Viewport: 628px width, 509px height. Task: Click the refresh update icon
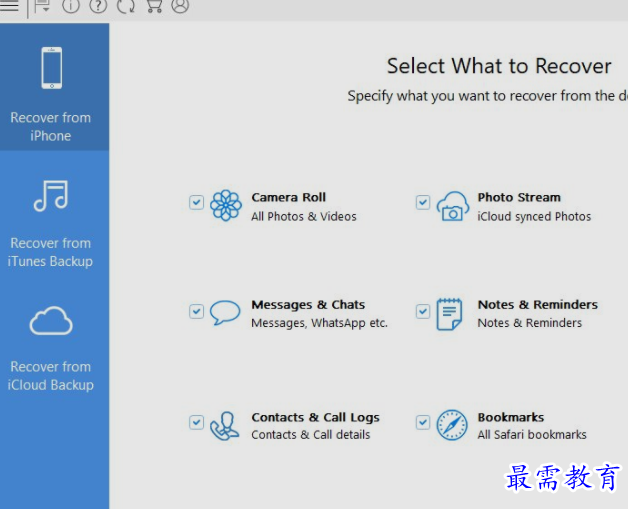click(x=126, y=6)
